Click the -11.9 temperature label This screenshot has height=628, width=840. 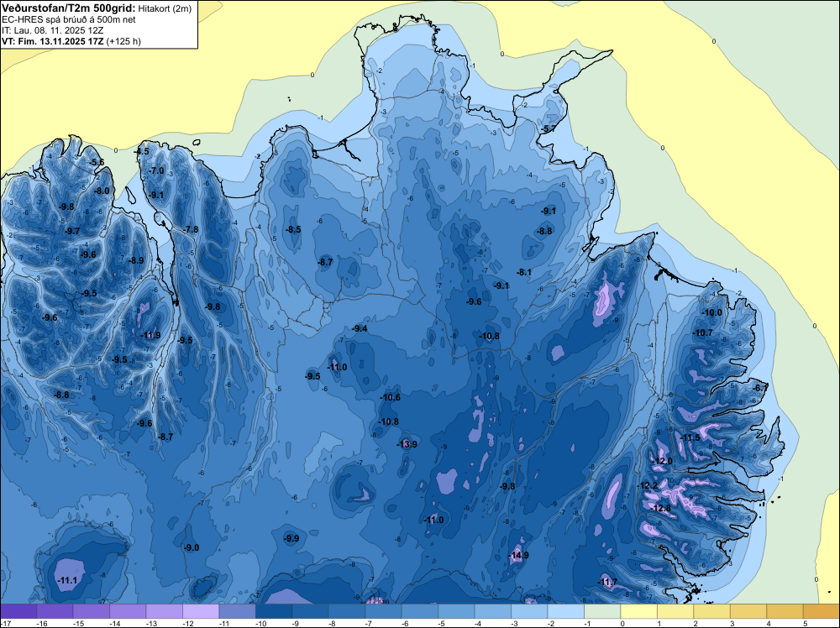point(150,336)
